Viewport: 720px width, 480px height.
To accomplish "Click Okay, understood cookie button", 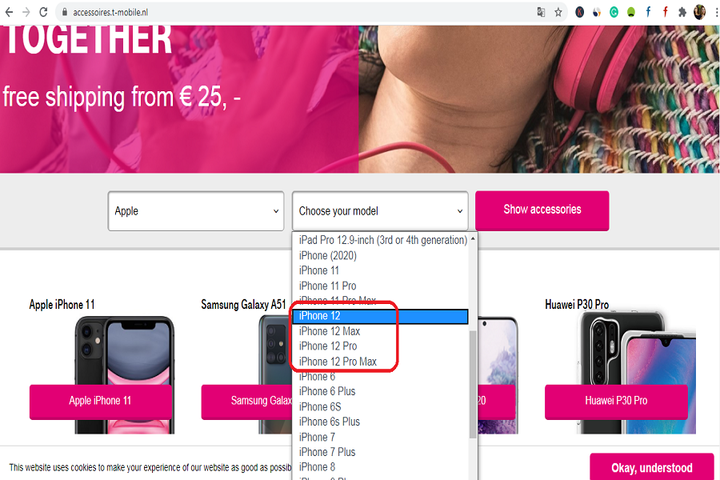I will click(652, 467).
